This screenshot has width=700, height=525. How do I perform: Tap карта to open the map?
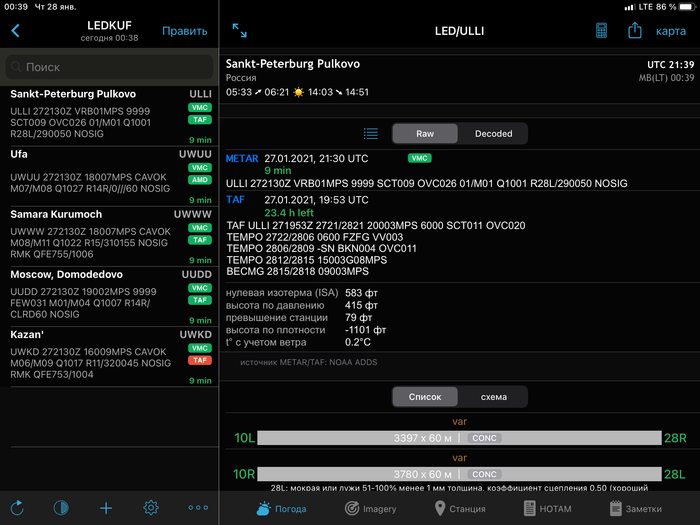[x=671, y=31]
